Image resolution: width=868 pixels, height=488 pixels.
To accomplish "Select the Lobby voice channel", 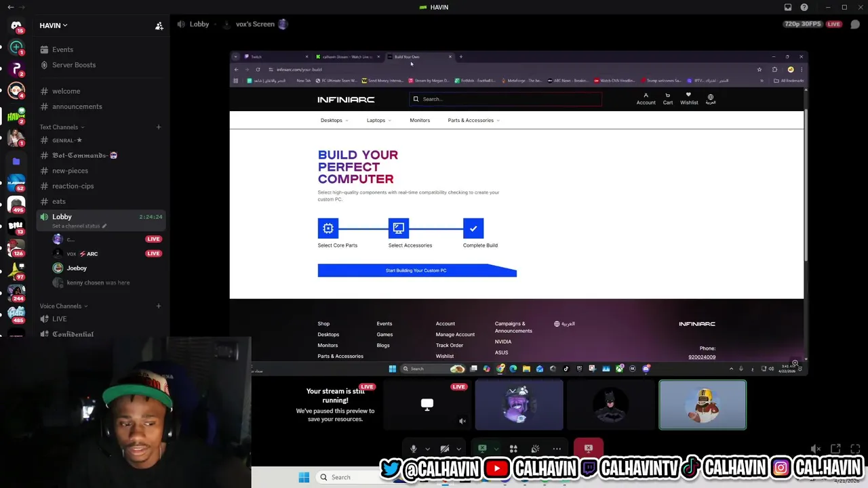I will [62, 217].
